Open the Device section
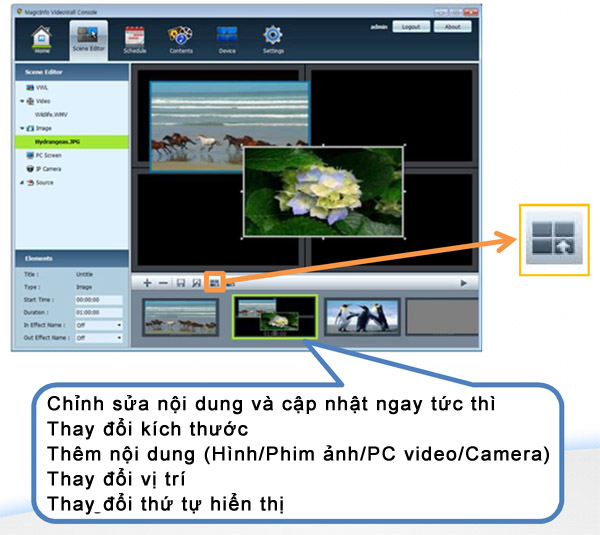Image resolution: width=600 pixels, height=535 pixels. [x=227, y=38]
